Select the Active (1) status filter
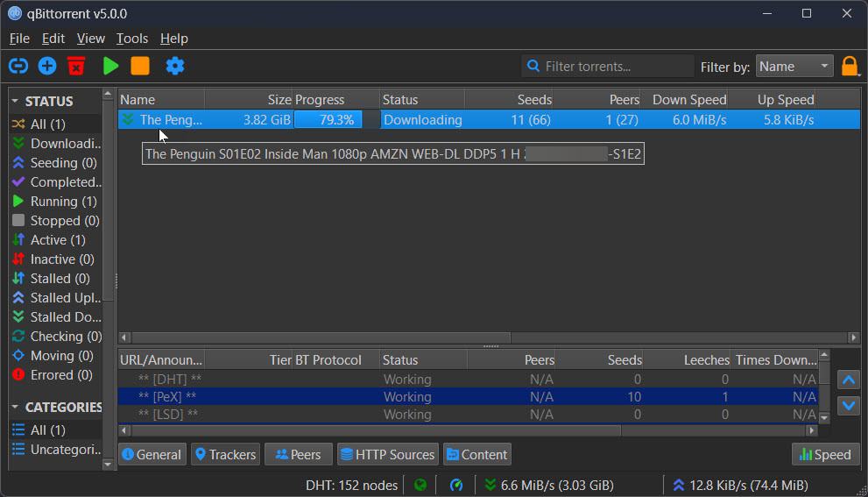Viewport: 868px width, 497px height. point(55,240)
